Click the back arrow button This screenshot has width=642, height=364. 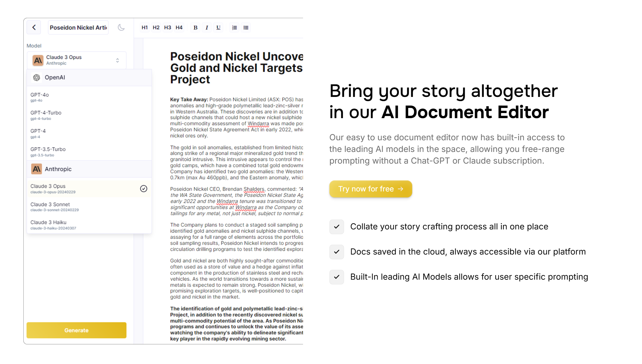34,28
